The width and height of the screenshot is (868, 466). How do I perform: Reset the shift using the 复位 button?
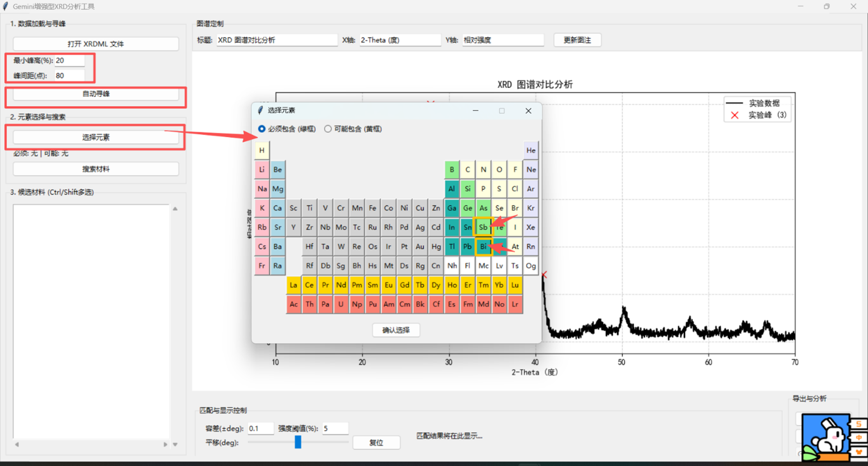click(376, 442)
